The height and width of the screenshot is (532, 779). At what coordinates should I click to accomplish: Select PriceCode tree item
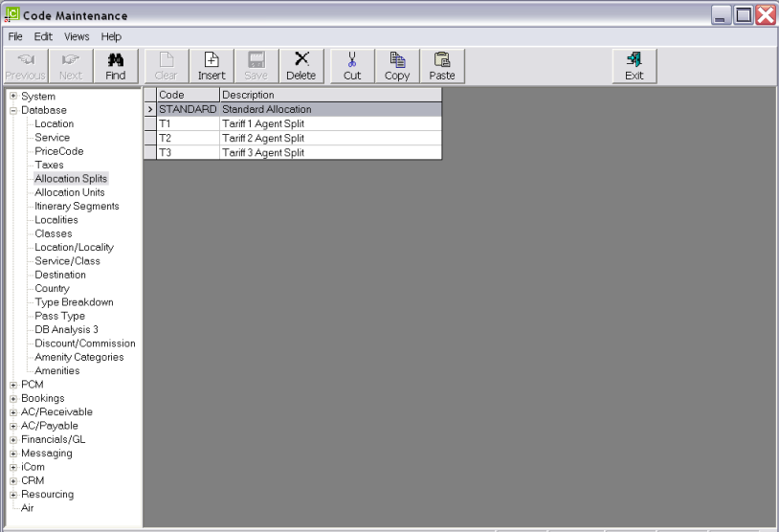pyautogui.click(x=59, y=151)
